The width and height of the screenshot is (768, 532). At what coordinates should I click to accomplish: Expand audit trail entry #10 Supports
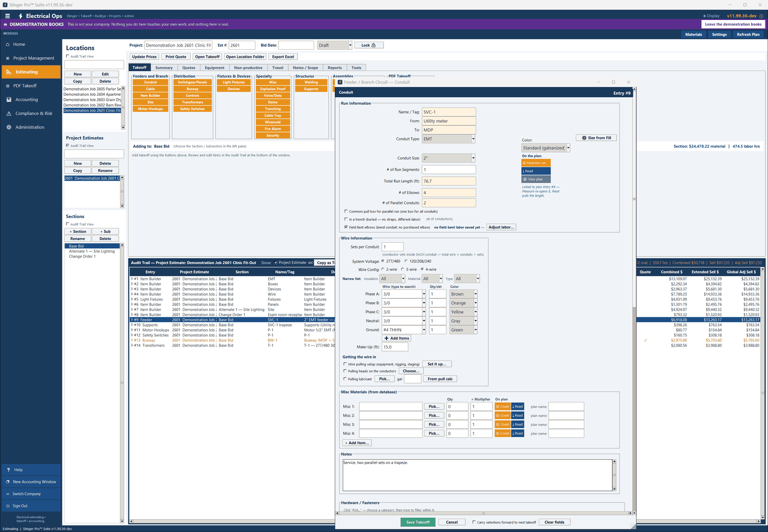point(132,325)
